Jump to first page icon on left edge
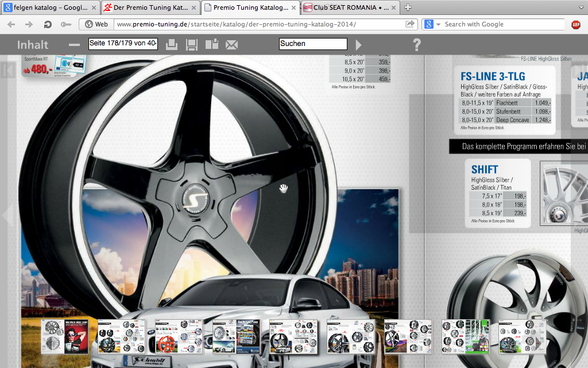The height and width of the screenshot is (368, 588). point(7,70)
